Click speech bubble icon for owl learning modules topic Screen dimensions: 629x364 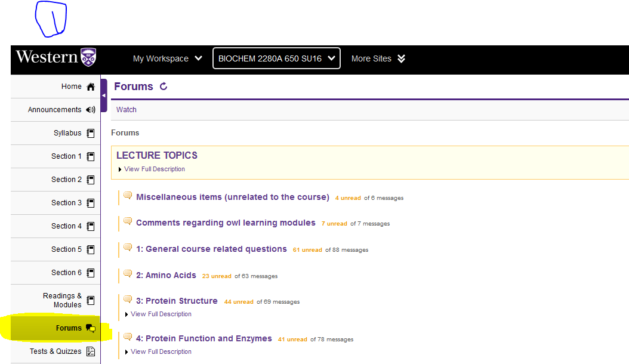[128, 221]
